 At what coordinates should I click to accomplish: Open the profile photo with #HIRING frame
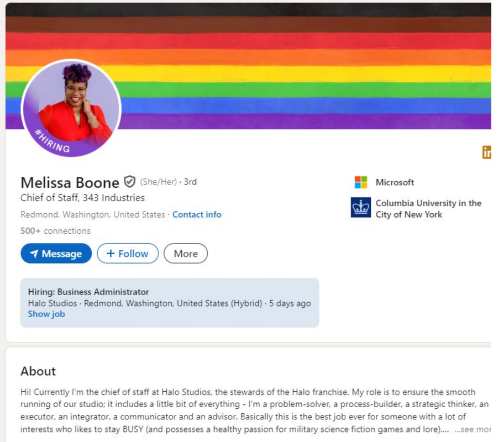tap(71, 108)
